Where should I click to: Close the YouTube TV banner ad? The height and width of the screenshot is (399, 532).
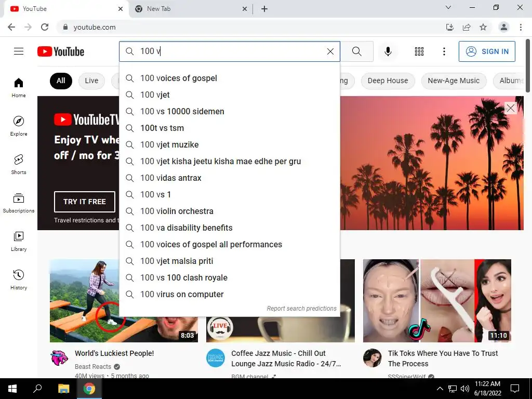(x=510, y=108)
